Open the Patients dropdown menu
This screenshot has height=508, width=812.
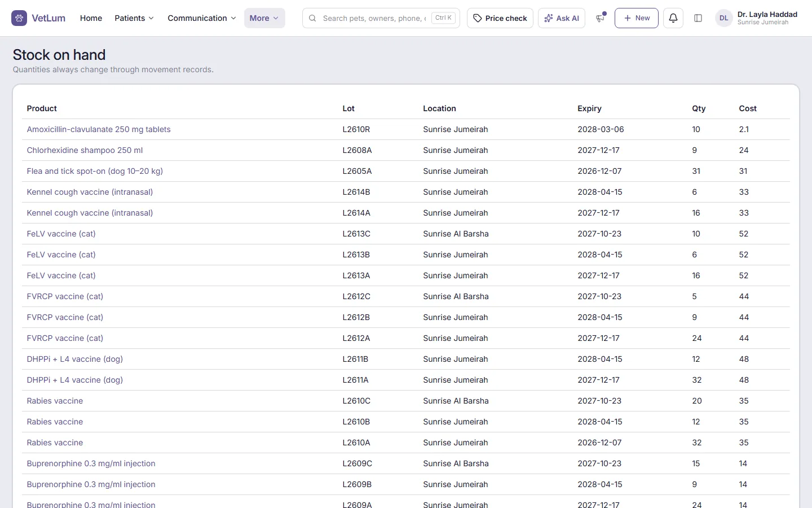[x=134, y=18]
